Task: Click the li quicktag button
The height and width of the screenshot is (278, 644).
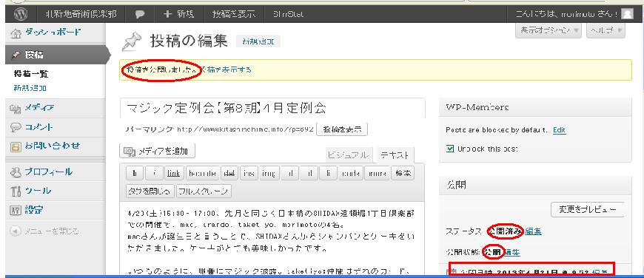Action: pos(329,174)
